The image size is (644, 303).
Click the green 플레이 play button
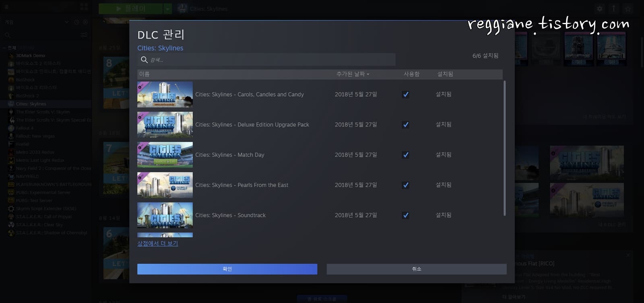pyautogui.click(x=131, y=8)
